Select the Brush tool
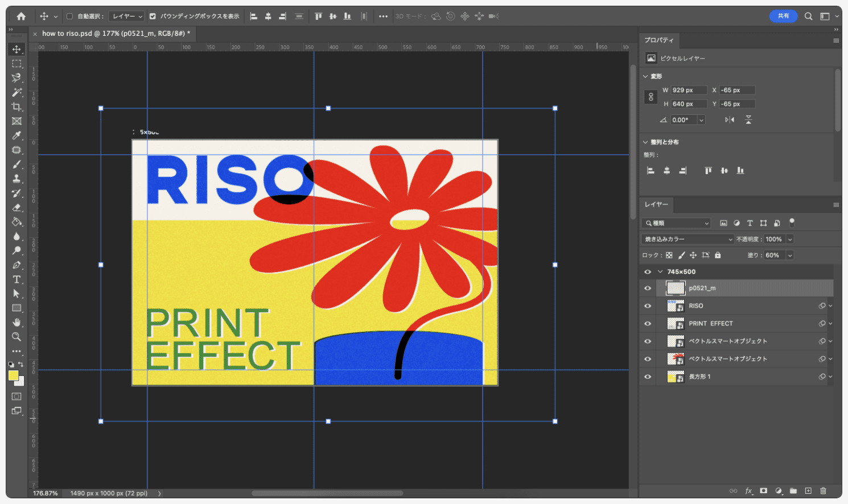The image size is (848, 504). pos(17,164)
